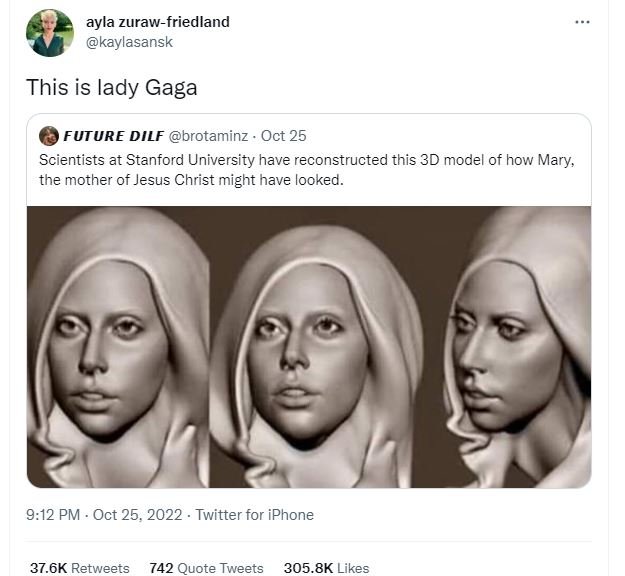This screenshot has height=576, width=625.
Task: Click the "Twitter for iPhone" source label
Action: pyautogui.click(x=254, y=515)
